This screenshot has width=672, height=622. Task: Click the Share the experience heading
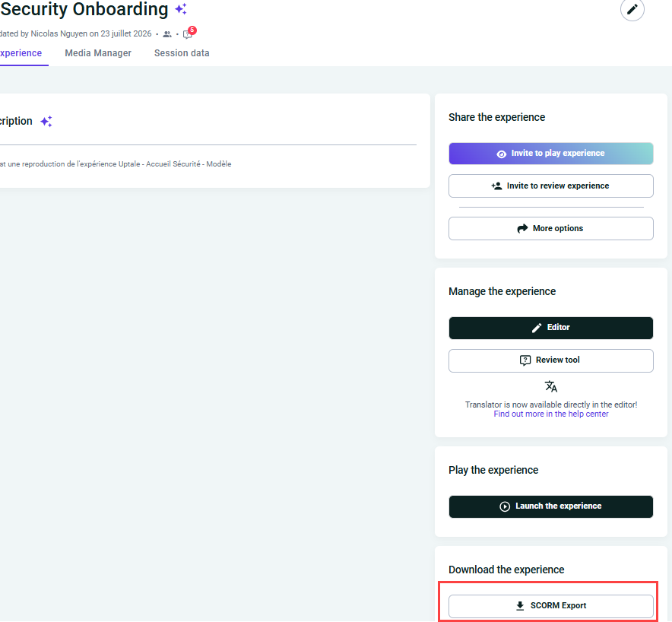pos(496,117)
